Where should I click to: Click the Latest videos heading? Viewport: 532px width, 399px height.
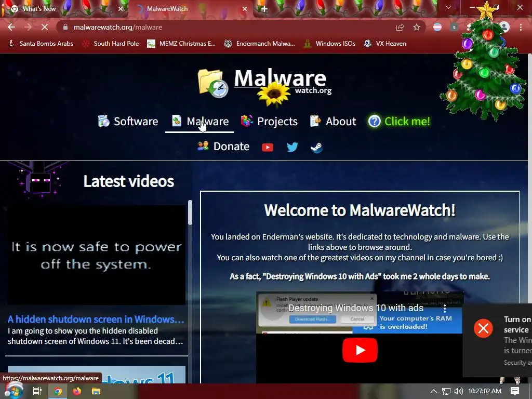click(x=129, y=181)
